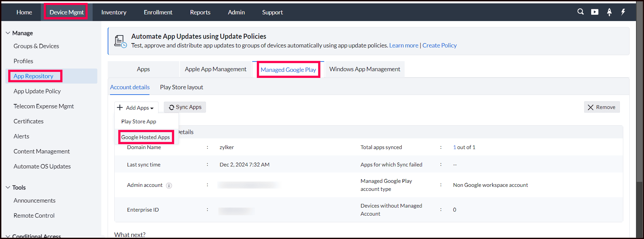Click the Sync Apps refresh icon
Viewport: 644px width, 239px height.
click(x=172, y=107)
